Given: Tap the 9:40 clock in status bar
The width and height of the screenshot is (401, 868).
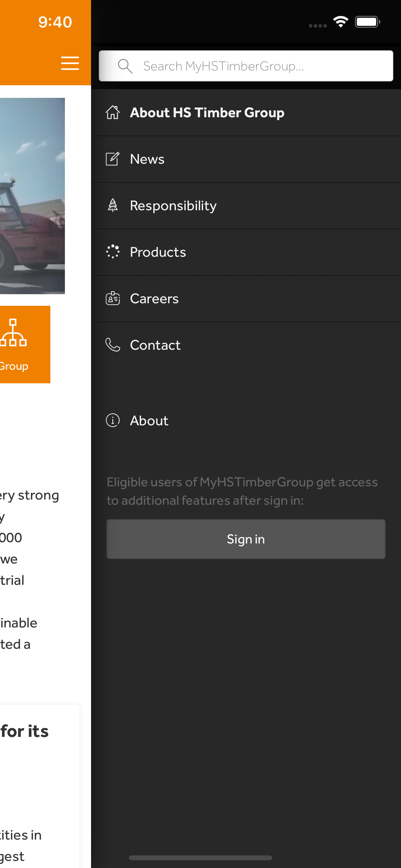Looking at the screenshot, I should (x=55, y=22).
